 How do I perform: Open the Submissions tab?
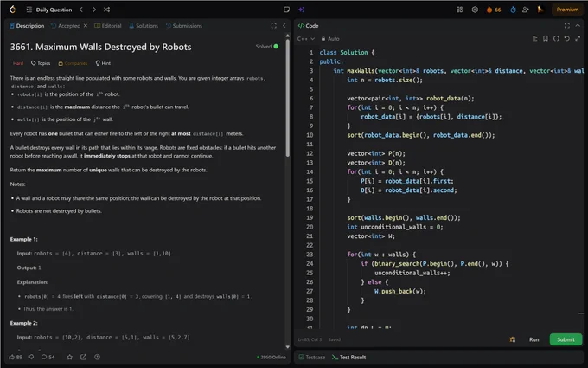[x=183, y=25]
